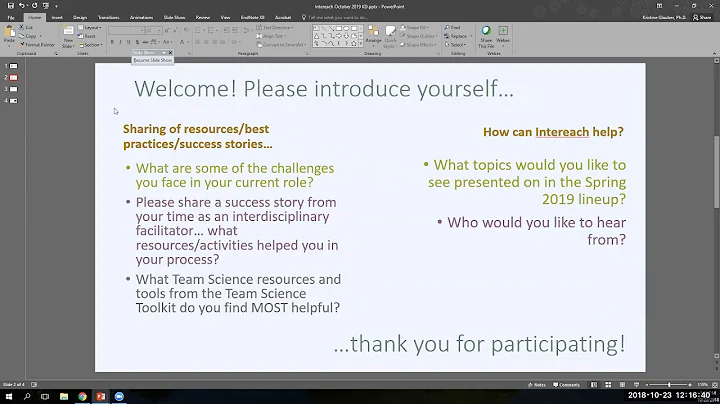Open the Shape Fill dropdown

(414, 28)
